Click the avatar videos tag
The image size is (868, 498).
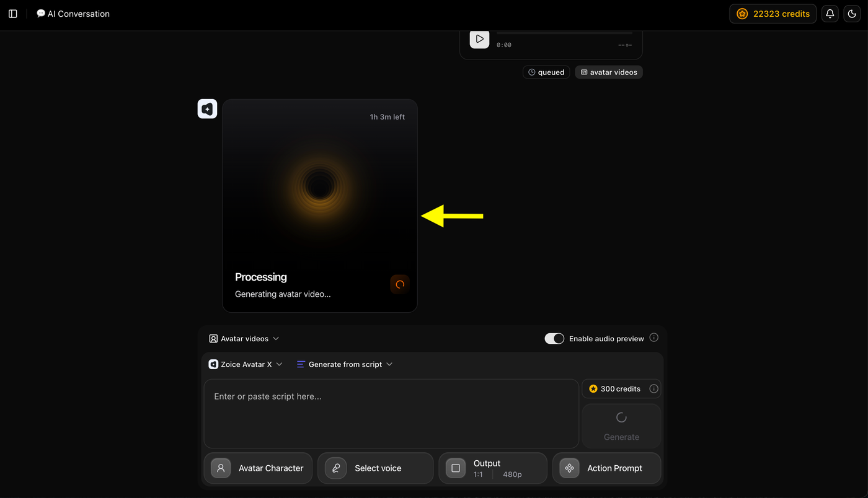(x=609, y=72)
